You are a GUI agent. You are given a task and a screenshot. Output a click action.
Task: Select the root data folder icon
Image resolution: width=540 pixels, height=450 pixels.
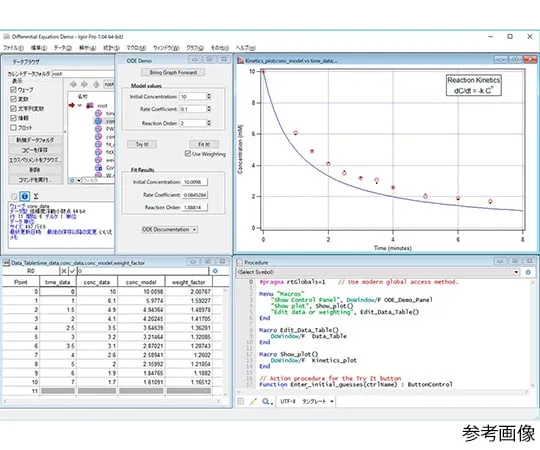[x=90, y=105]
